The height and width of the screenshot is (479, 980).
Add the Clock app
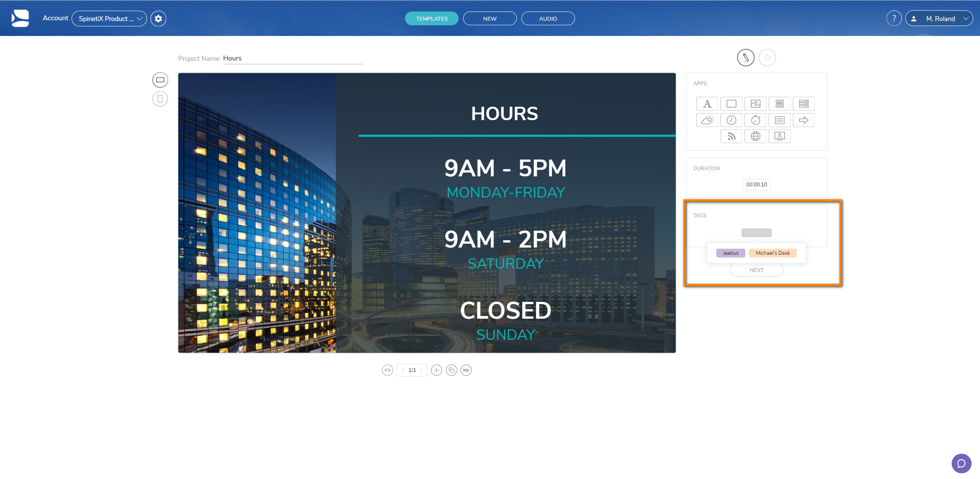731,120
